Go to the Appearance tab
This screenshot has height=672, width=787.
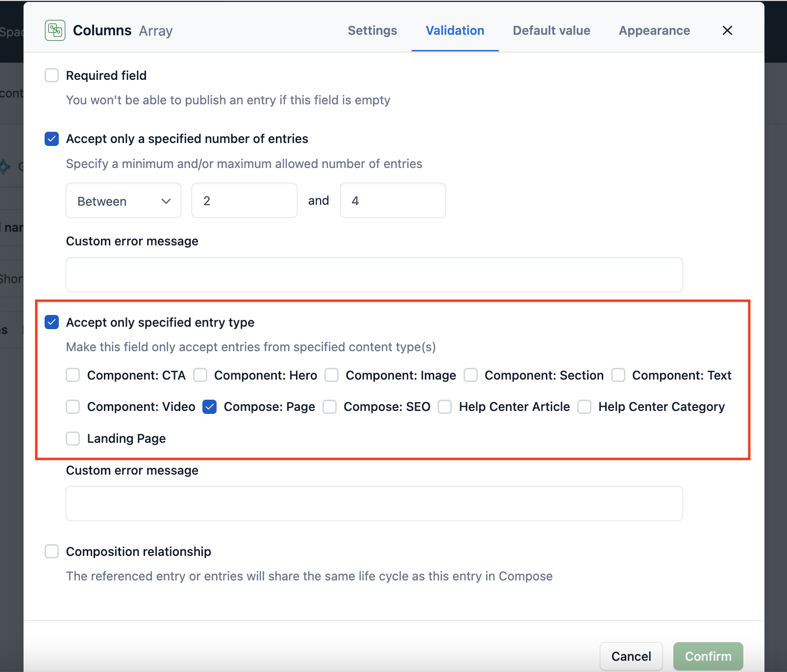point(654,30)
